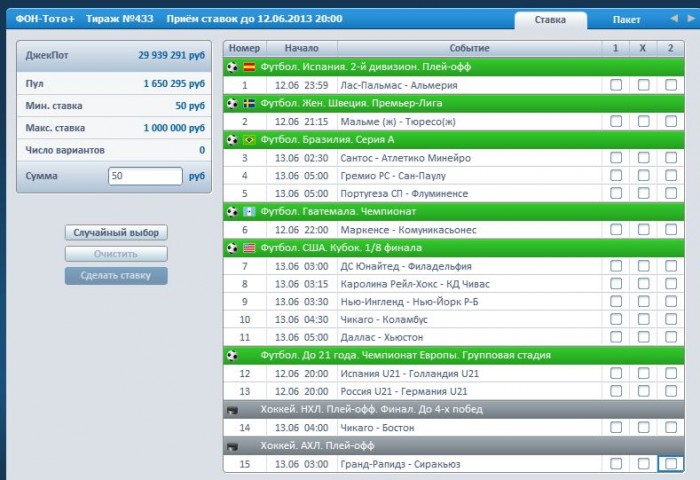
Task: Open the Ставка tab
Action: [550, 20]
